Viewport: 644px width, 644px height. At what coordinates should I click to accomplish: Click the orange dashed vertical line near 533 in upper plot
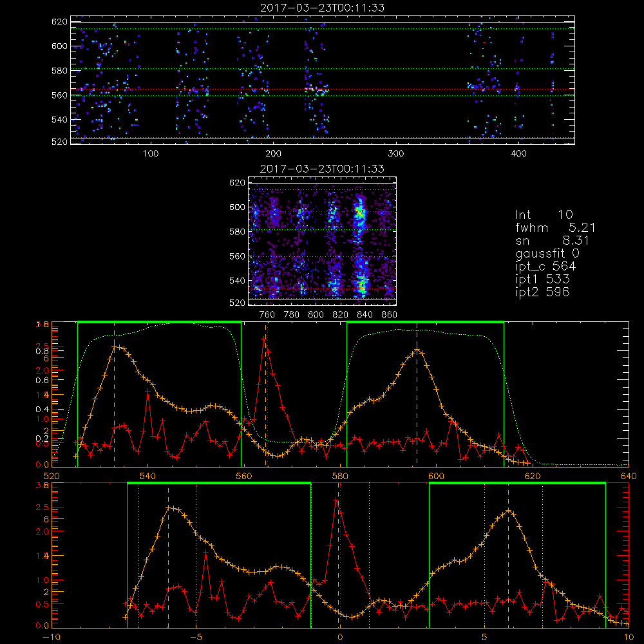click(x=114, y=394)
